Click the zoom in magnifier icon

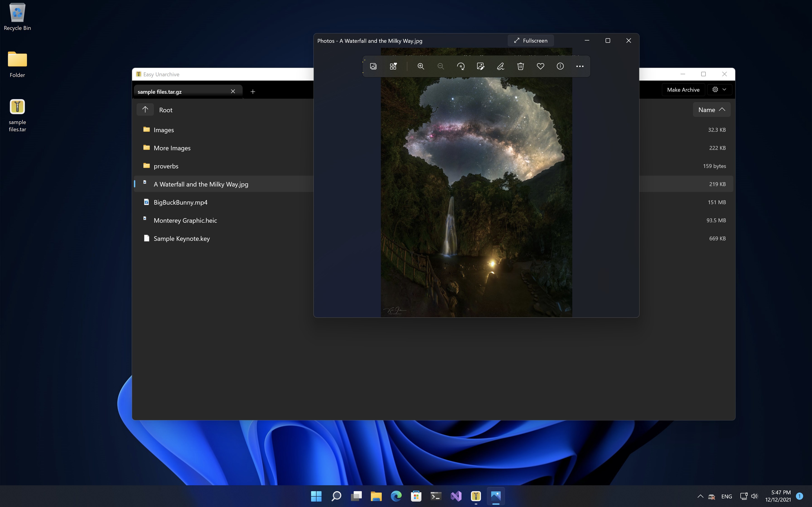tap(420, 66)
